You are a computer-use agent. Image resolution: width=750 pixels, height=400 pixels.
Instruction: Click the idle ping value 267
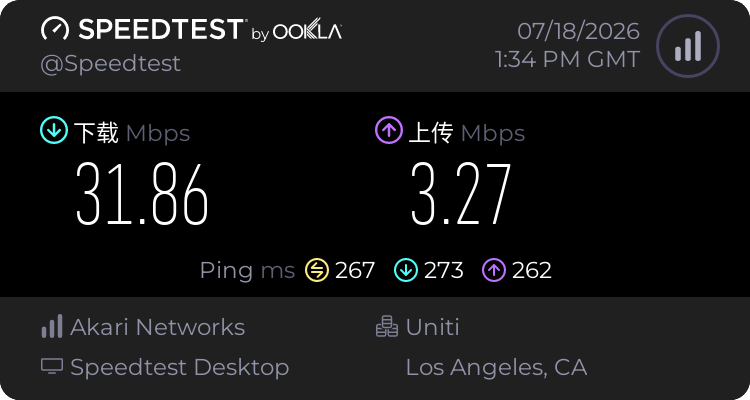coord(354,271)
